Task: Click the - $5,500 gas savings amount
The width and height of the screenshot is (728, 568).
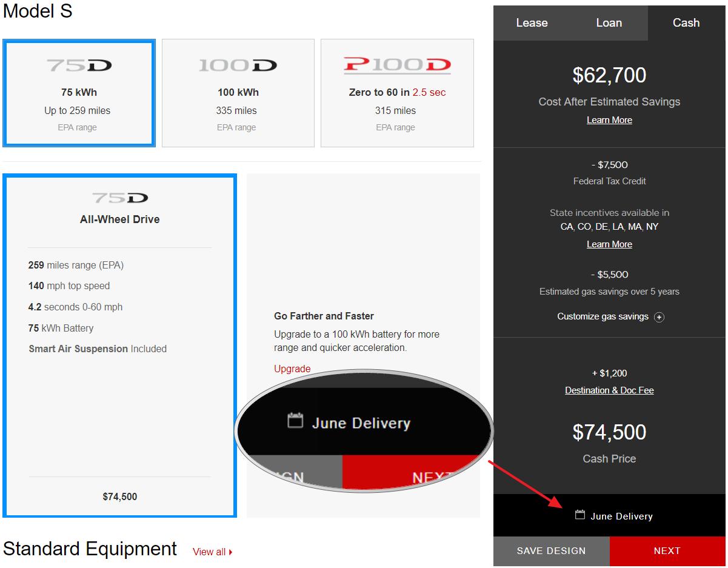Action: pos(609,275)
